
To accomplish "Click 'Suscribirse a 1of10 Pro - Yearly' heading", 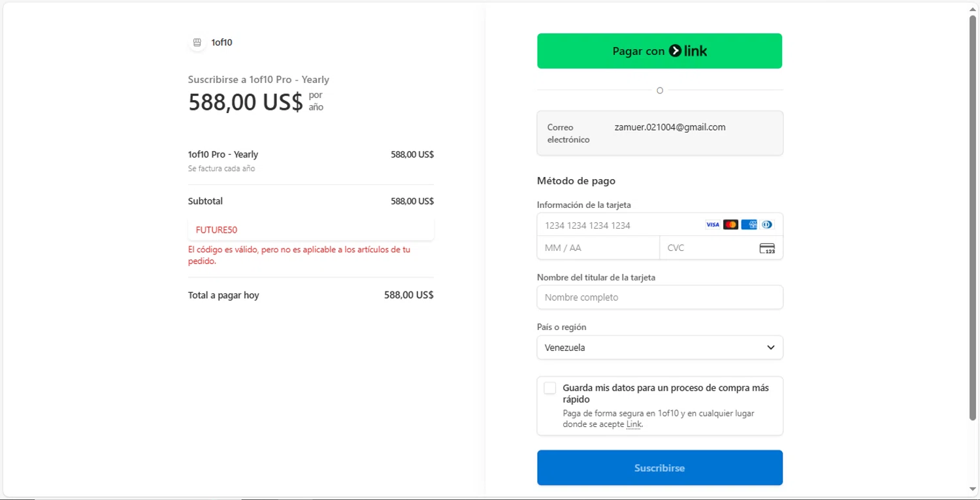I will pyautogui.click(x=259, y=80).
